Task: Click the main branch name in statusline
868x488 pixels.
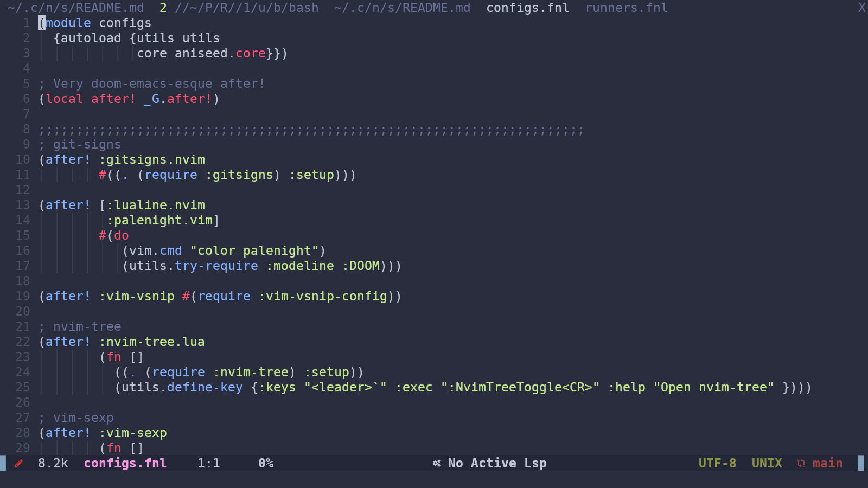Action: (x=828, y=463)
